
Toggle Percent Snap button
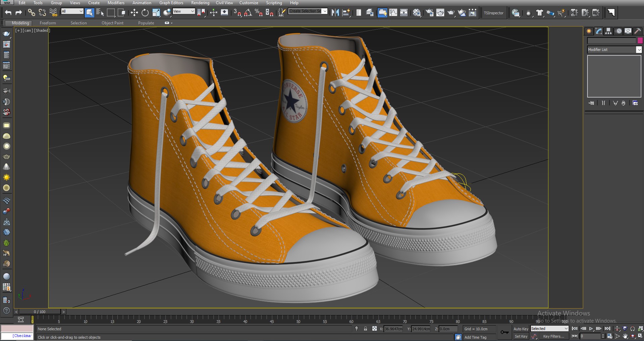pyautogui.click(x=259, y=13)
